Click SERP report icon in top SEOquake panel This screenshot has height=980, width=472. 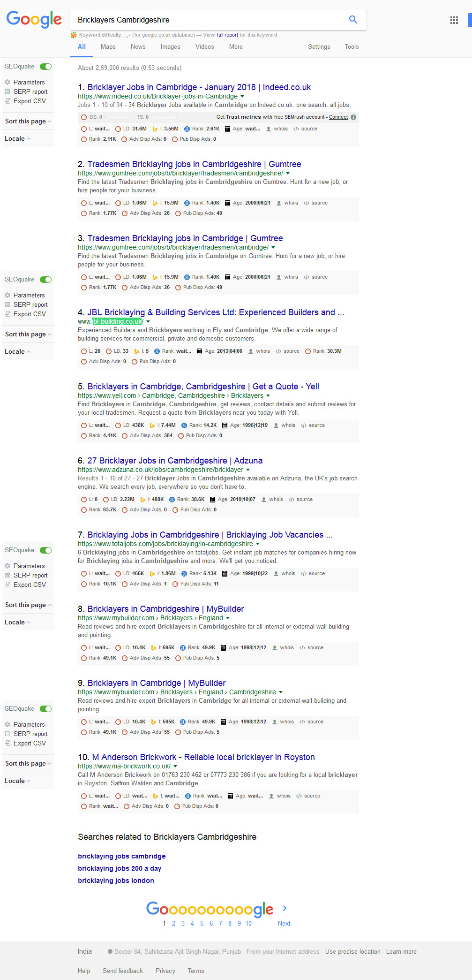click(x=7, y=91)
